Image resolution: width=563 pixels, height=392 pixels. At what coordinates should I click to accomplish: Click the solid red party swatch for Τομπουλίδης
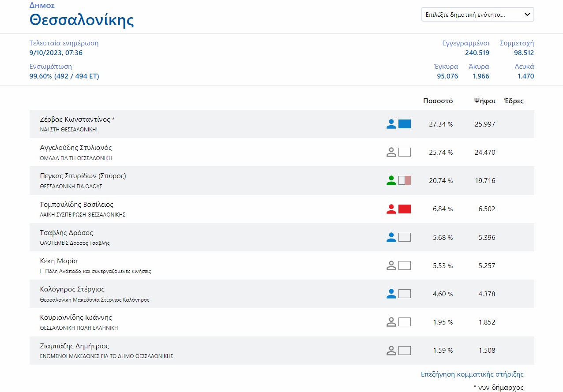coord(404,209)
